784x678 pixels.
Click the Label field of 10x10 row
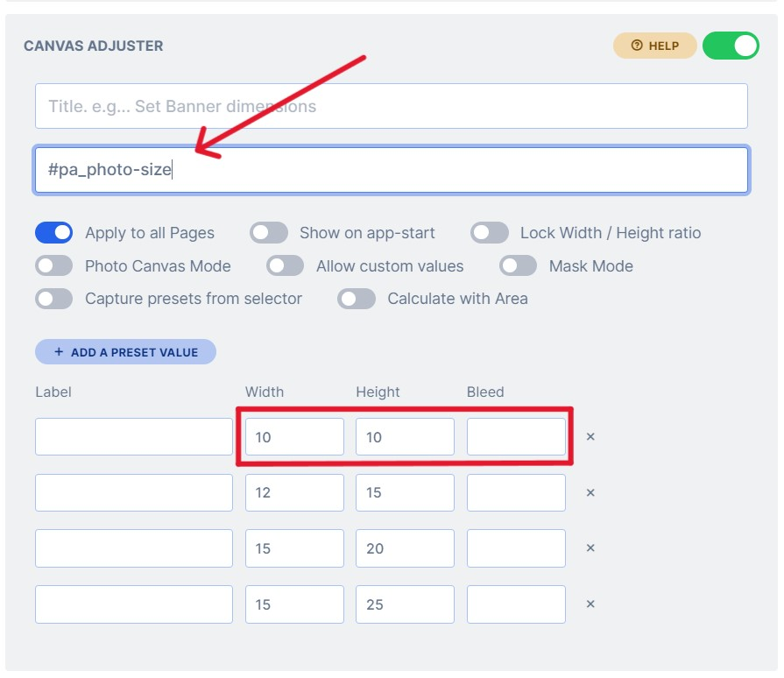134,436
